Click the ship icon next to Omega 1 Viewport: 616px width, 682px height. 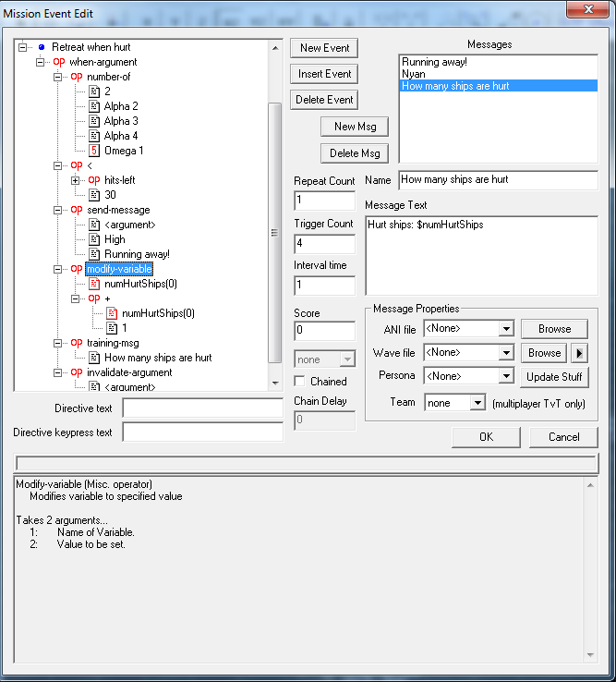(x=94, y=151)
